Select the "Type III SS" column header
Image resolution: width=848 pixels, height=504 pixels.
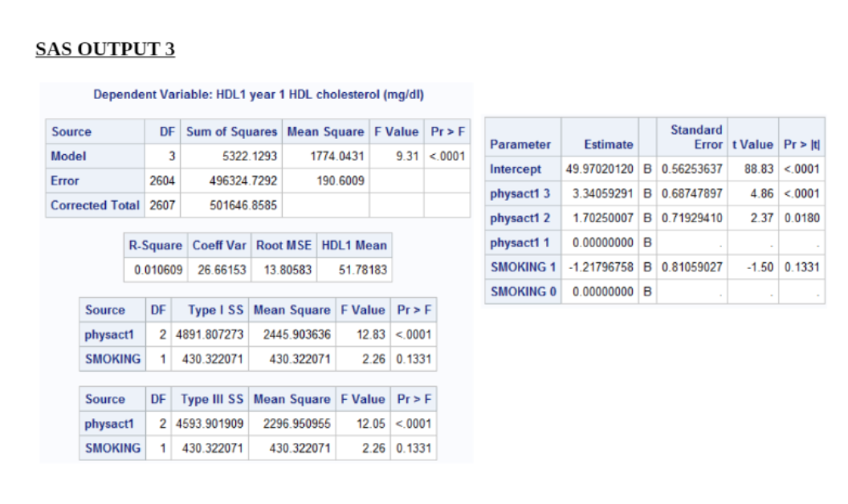point(212,400)
